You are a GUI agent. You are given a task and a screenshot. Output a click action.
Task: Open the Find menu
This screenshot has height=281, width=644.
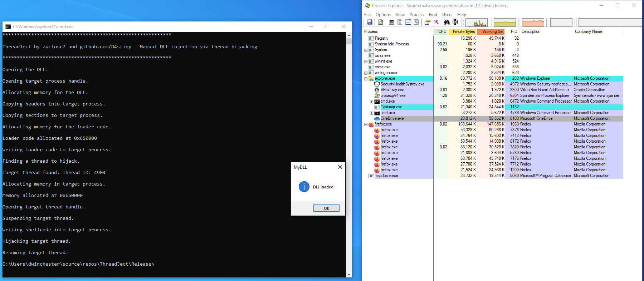[433, 15]
